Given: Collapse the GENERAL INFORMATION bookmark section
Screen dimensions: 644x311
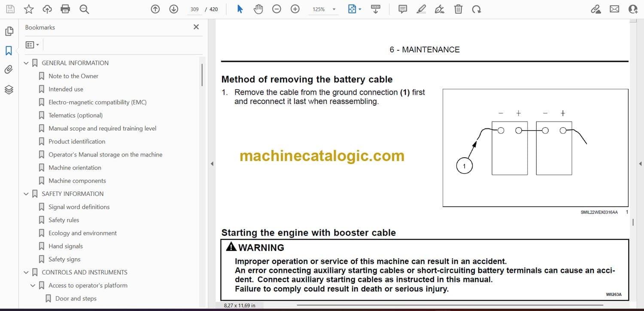Looking at the screenshot, I should (26, 63).
